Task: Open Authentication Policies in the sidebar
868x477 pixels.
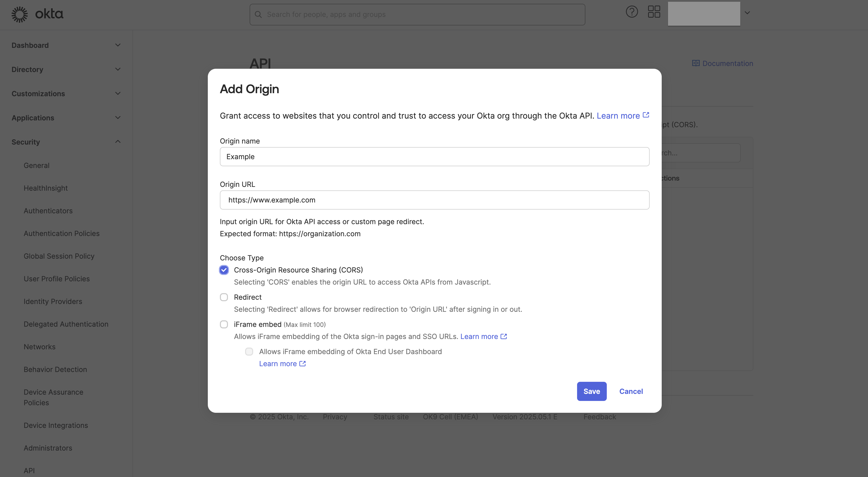Action: click(x=61, y=233)
